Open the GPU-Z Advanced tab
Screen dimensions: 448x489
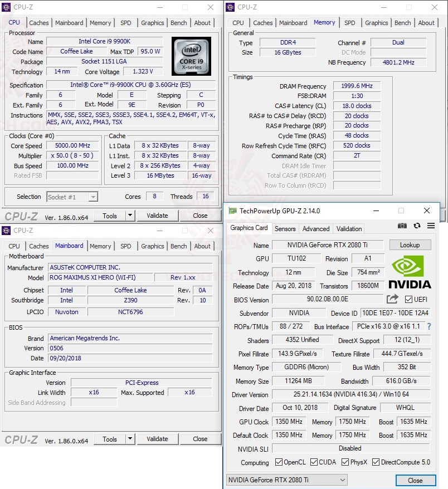click(x=316, y=228)
